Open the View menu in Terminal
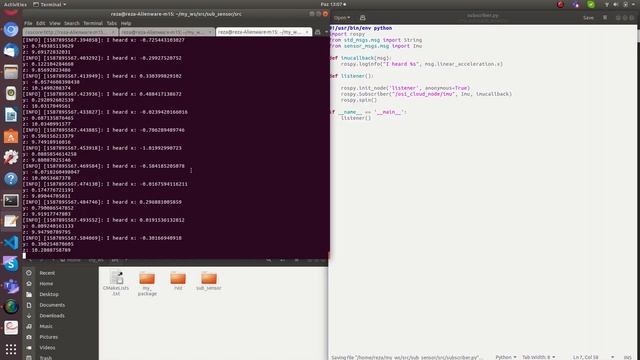The height and width of the screenshot is (360, 640). pyautogui.click(x=55, y=23)
